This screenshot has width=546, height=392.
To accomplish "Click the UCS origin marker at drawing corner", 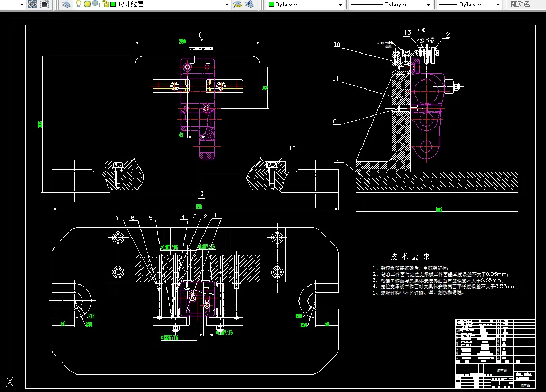I will pyautogui.click(x=10, y=382).
